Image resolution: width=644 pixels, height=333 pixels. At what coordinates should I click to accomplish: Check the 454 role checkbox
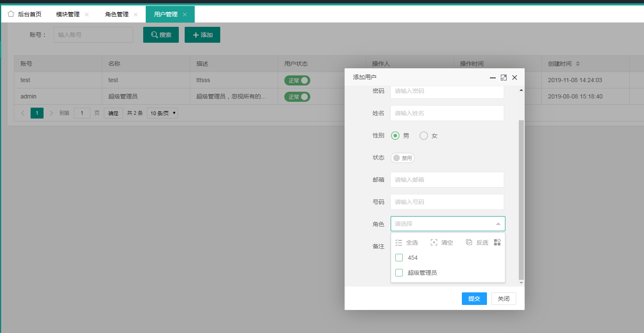coord(399,258)
